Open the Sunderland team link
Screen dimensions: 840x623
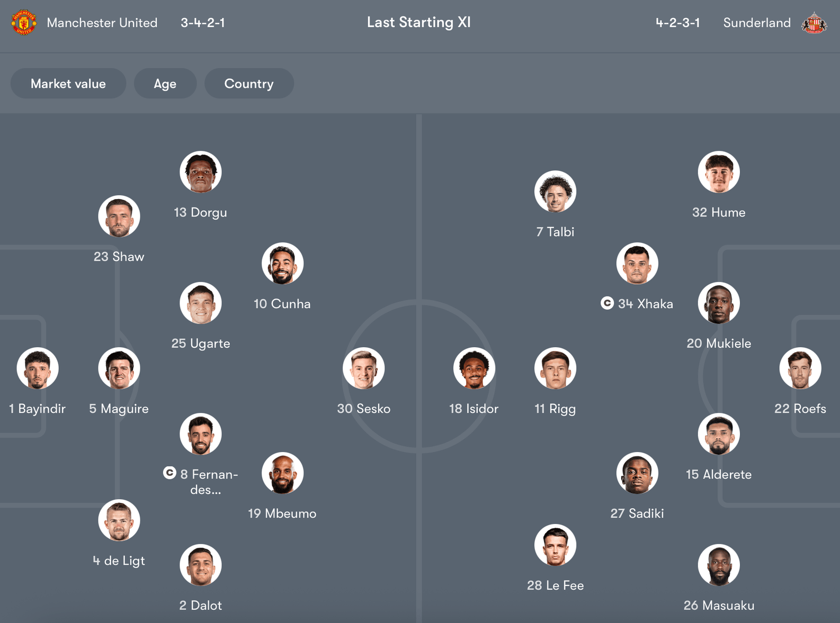[757, 23]
